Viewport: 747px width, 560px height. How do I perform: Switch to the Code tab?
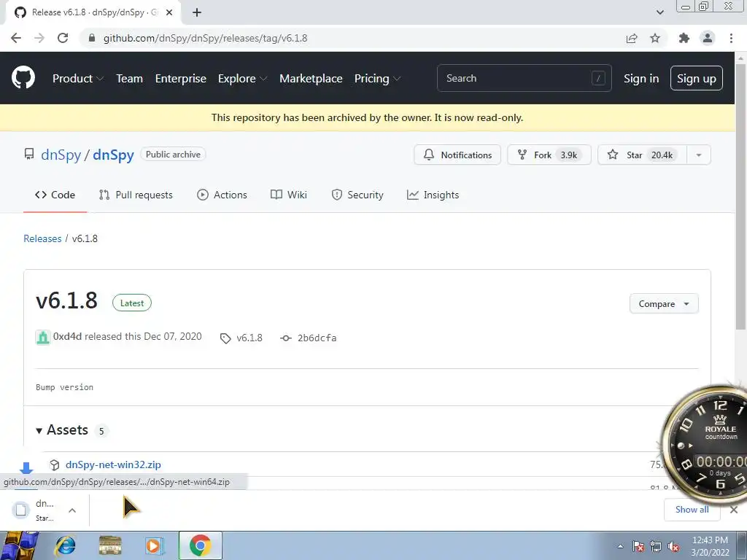pos(55,195)
